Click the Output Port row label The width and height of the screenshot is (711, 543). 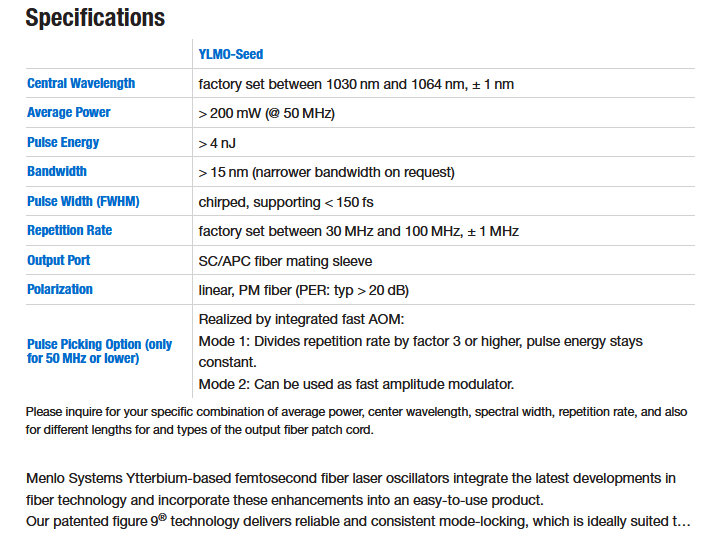click(59, 260)
